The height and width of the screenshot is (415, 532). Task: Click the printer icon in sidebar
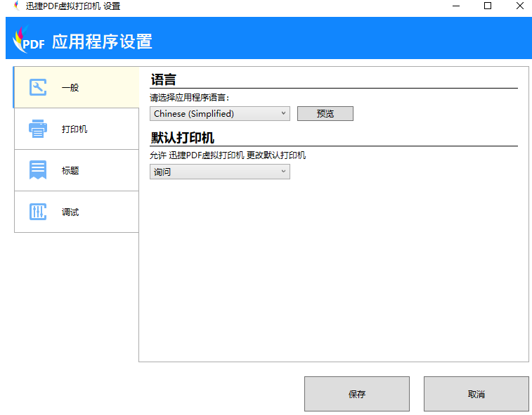(38, 129)
